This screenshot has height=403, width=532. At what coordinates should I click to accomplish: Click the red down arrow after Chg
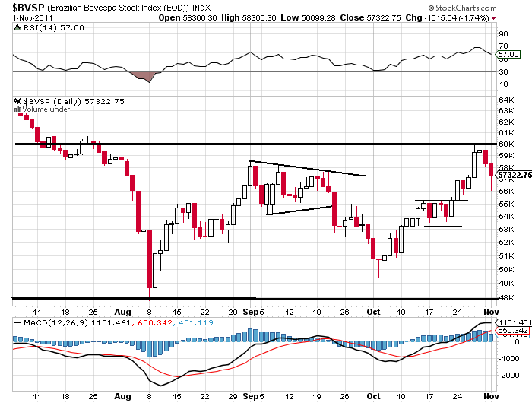click(x=494, y=18)
